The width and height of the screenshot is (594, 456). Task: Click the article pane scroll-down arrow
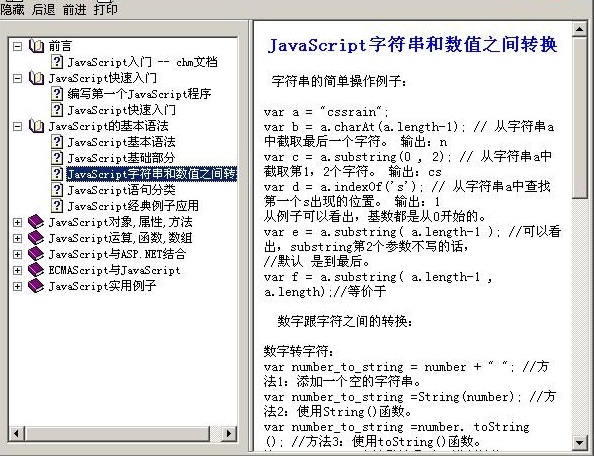(x=580, y=442)
